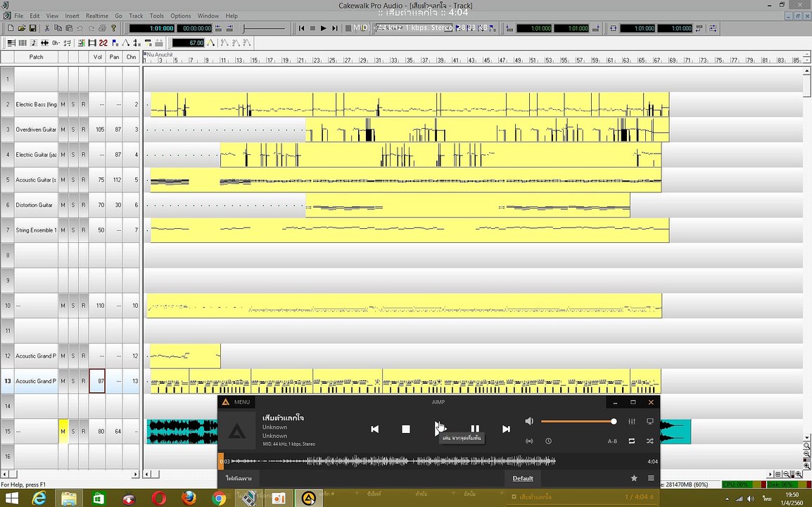Viewport: 812px width, 507px height.
Task: Open the Opera browser from the taskbar
Action: [x=159, y=498]
